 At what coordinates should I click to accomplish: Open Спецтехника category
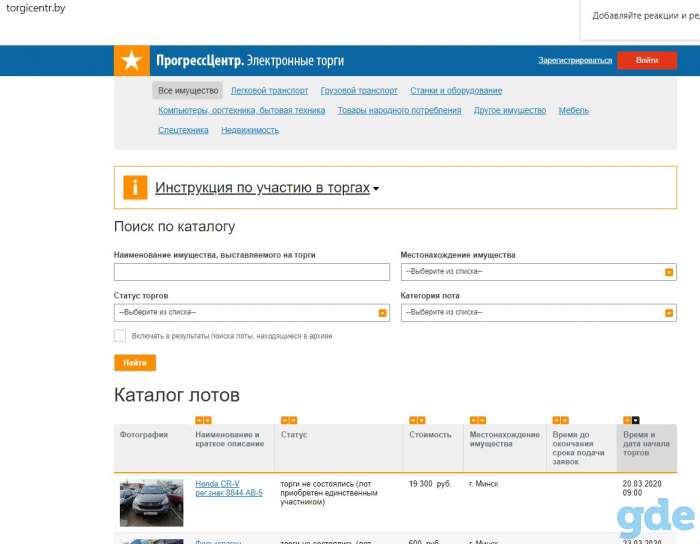coord(183,130)
